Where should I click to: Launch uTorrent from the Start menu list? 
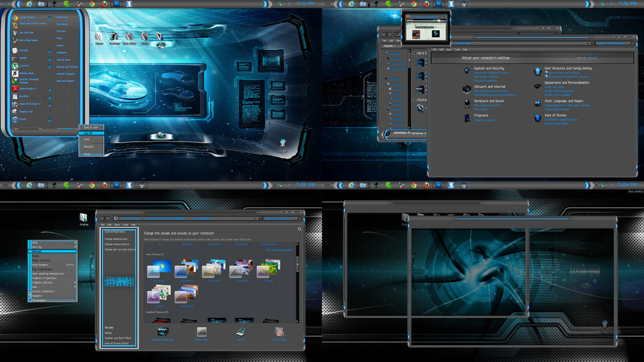[15, 66]
